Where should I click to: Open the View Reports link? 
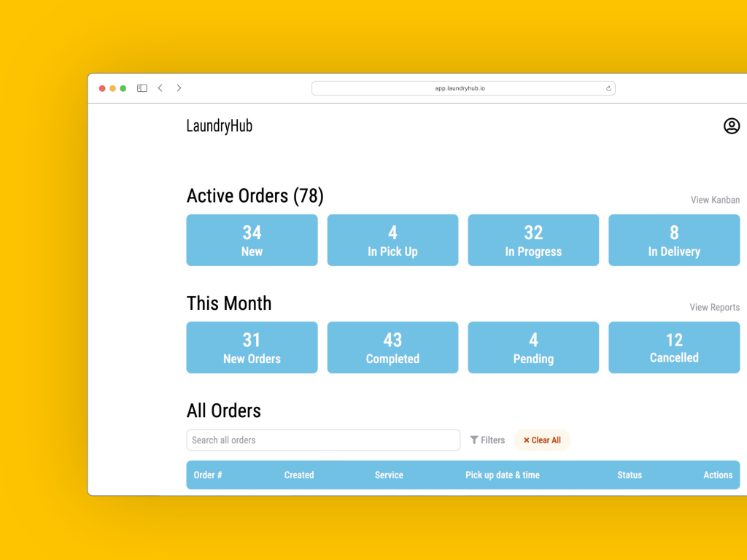[714, 307]
